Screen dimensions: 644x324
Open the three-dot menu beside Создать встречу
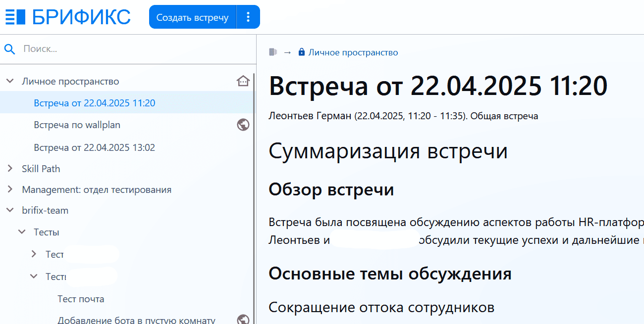coord(248,17)
